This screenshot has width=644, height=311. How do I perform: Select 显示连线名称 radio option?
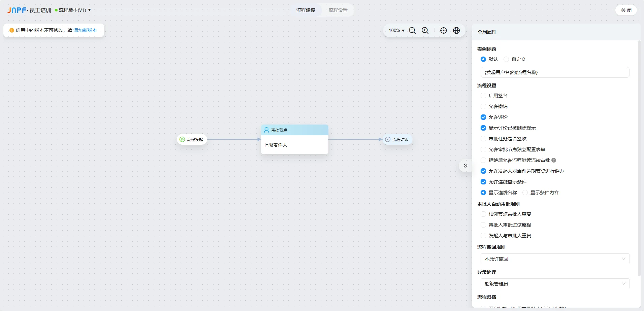pos(483,193)
